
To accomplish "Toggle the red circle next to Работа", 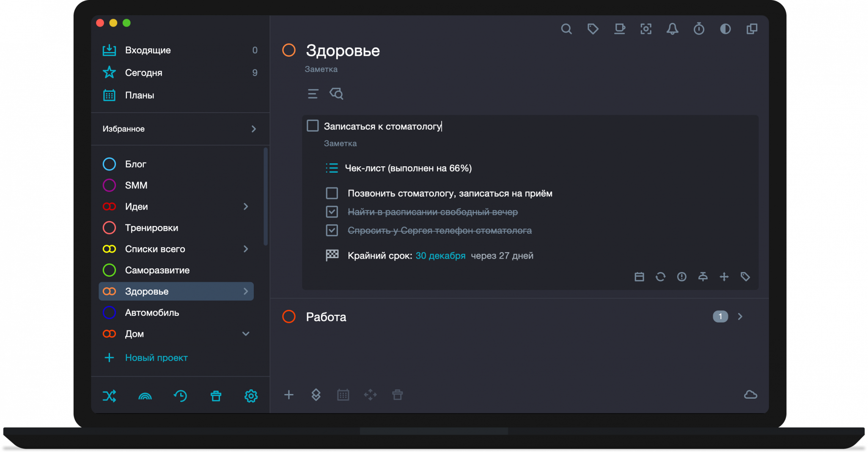I will 289,317.
